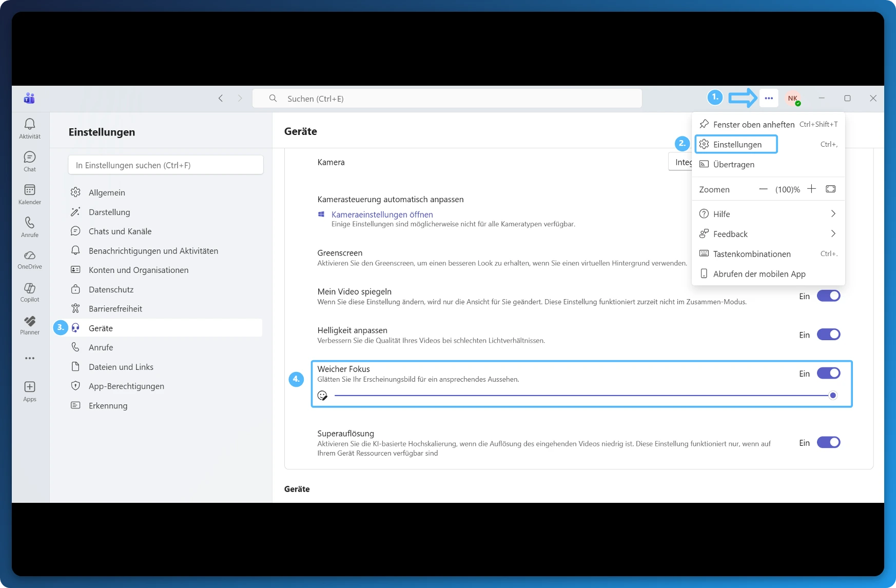Viewport: 896px width, 588px height.
Task: Click the three-dots menu in title bar
Action: pyautogui.click(x=768, y=98)
